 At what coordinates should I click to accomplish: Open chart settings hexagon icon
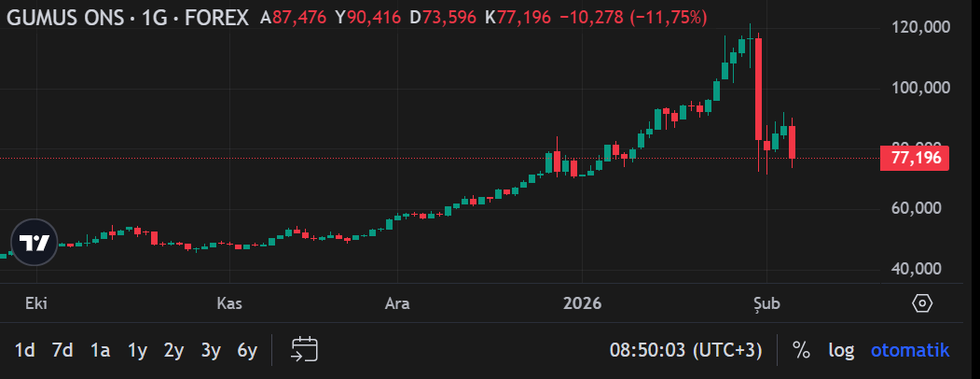(921, 303)
